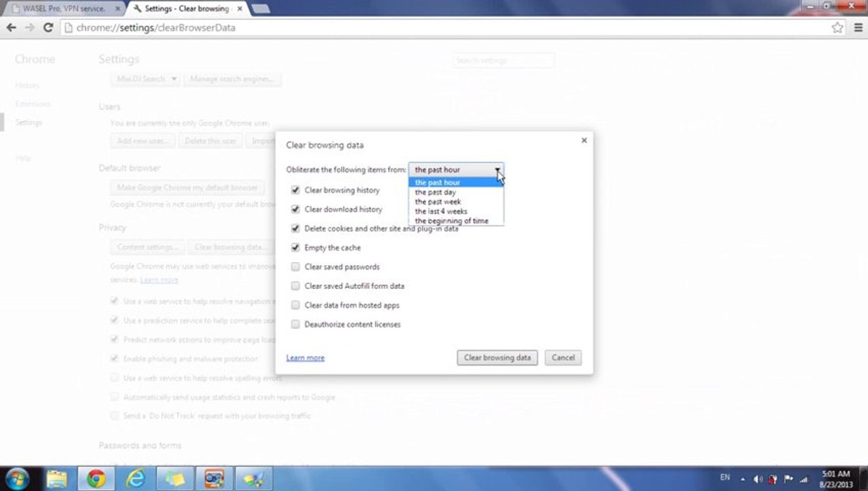Uncheck Clear browsing history
The image size is (868, 491).
[295, 190]
